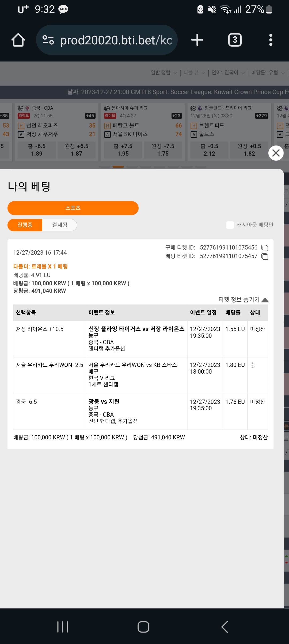The height and width of the screenshot is (644, 289).
Task: Copy the betting ticket ID ending in 5457
Action: click(x=265, y=256)
